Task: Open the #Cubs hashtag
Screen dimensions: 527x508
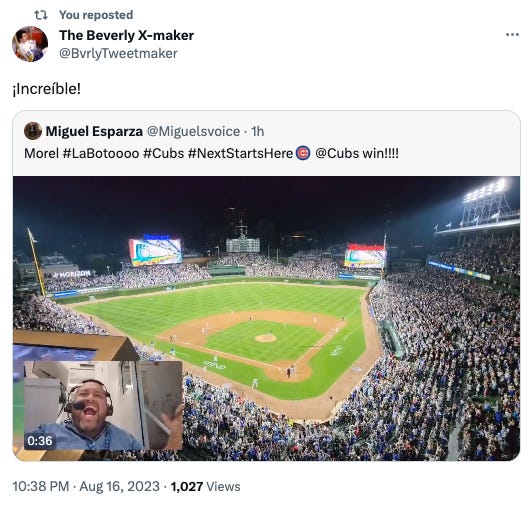Action: (163, 154)
